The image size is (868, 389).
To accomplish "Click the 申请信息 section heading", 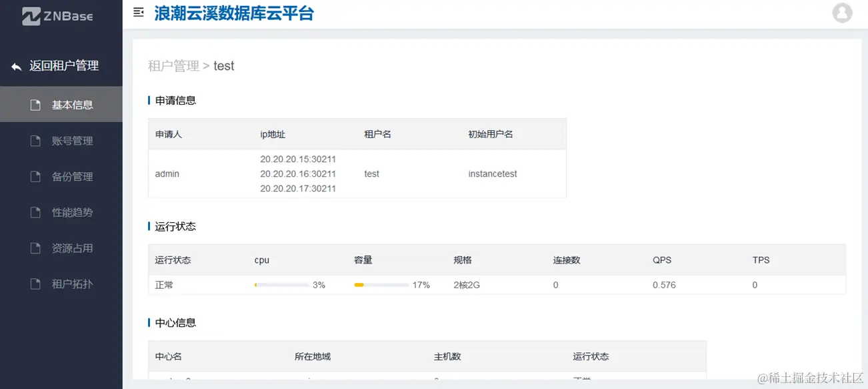I will click(x=175, y=101).
